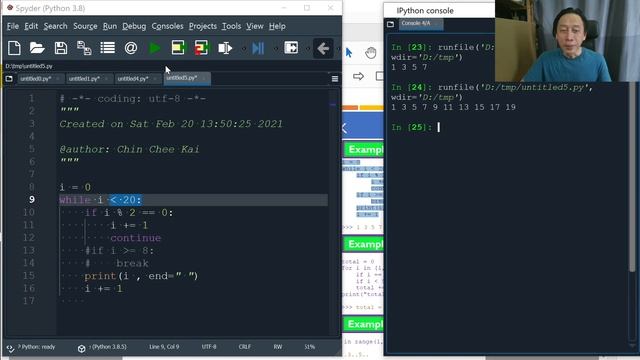Click the right arrow icon in background window

358,76
